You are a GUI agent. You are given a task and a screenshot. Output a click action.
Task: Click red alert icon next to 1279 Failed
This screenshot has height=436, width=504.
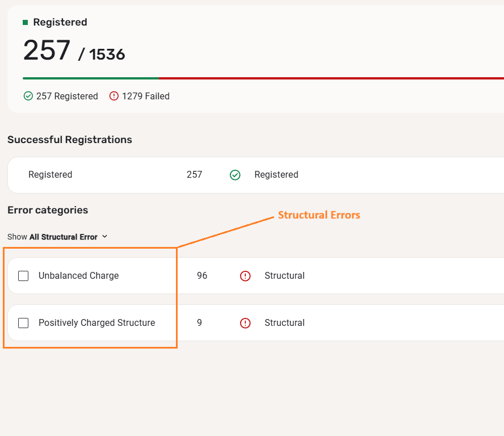coord(114,97)
